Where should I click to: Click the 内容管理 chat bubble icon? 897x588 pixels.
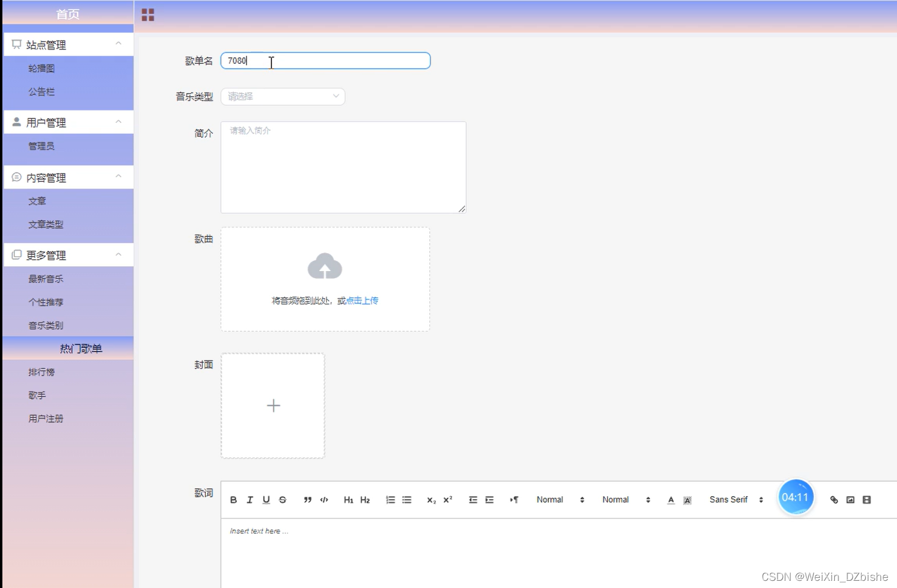click(x=17, y=177)
